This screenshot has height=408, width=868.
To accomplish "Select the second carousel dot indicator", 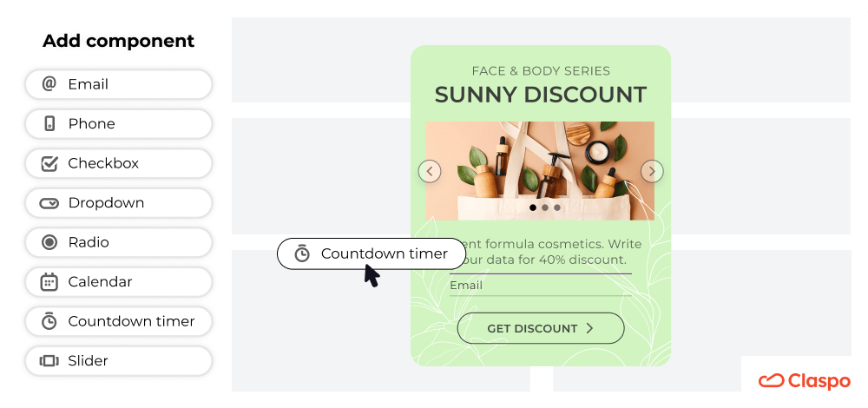I will click(545, 207).
